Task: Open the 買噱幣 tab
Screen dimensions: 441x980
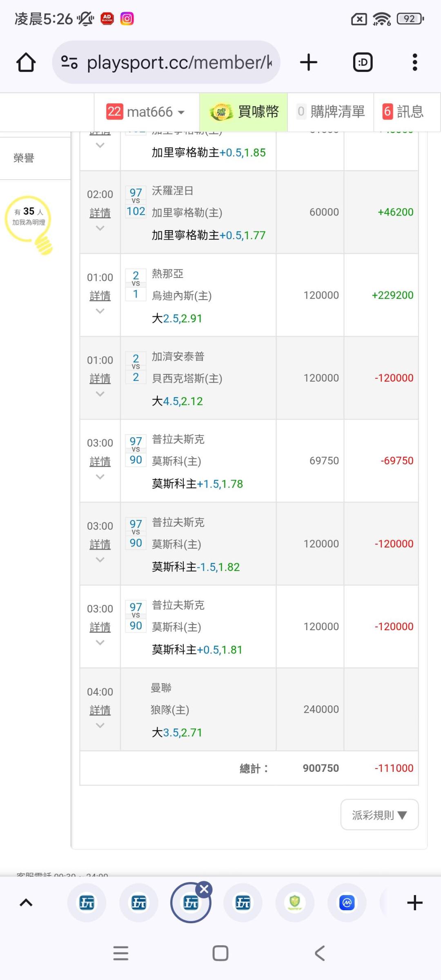Action: (x=244, y=112)
